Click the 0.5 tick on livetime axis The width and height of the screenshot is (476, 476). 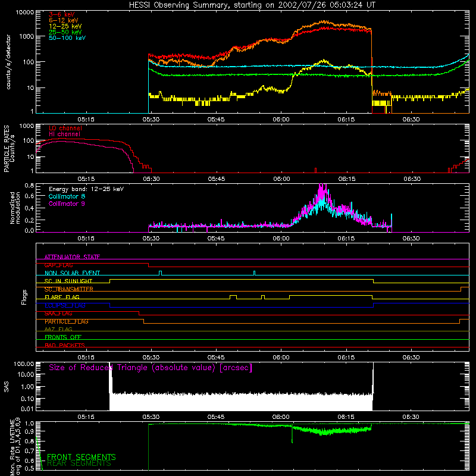coord(29,468)
